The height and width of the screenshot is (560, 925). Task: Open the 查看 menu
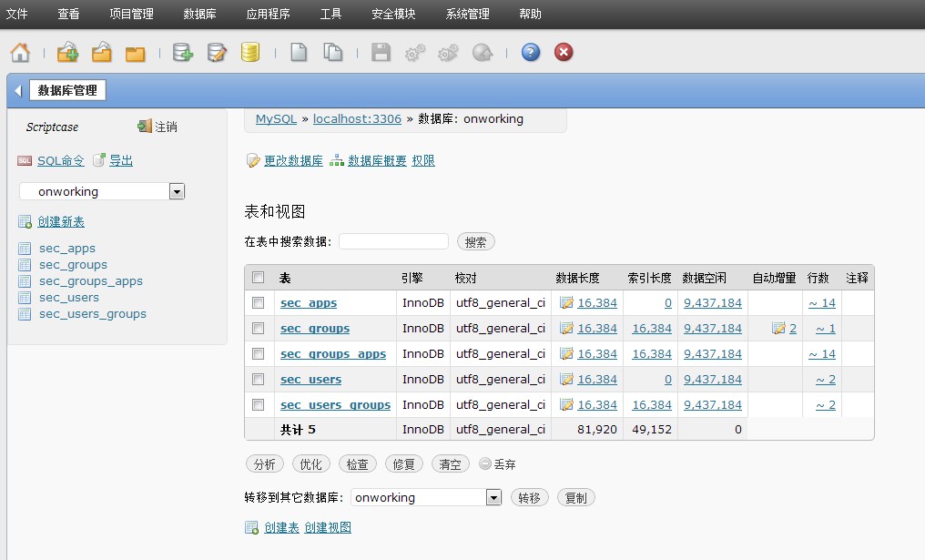68,14
